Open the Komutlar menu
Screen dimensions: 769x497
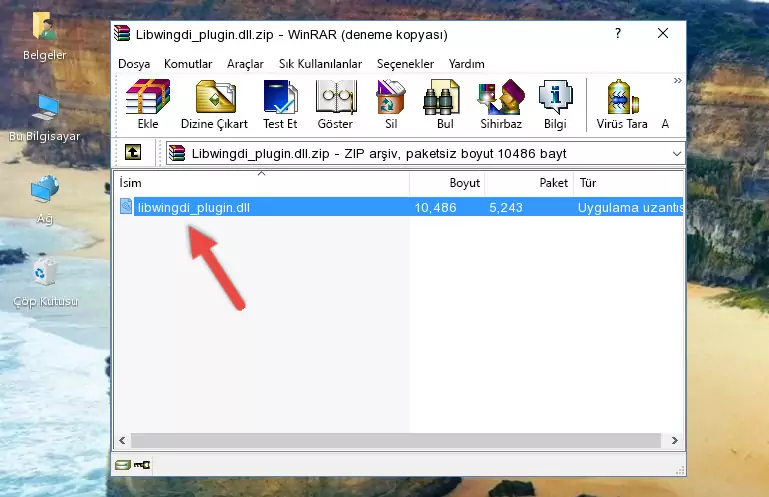click(188, 64)
